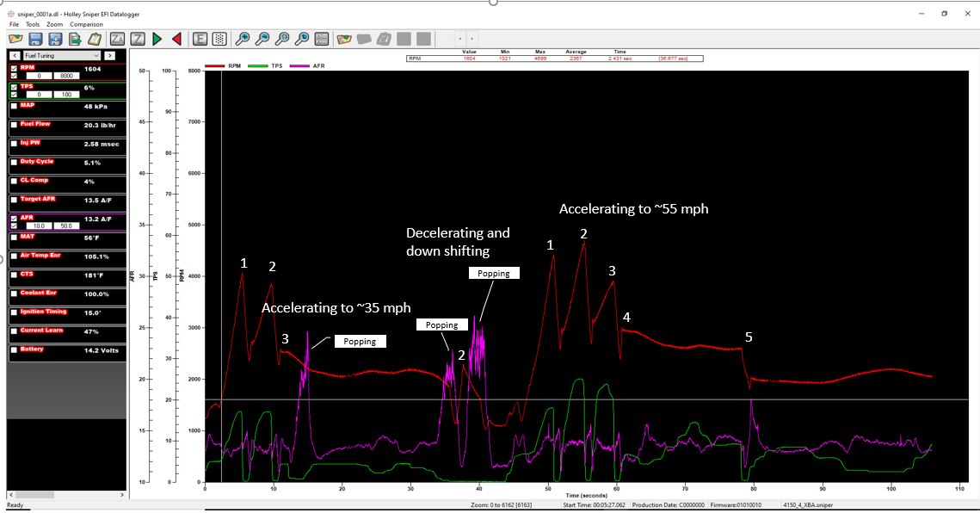Click the fourth magnifier zoom icon
Viewport: 980px width, 513px height.
(302, 39)
